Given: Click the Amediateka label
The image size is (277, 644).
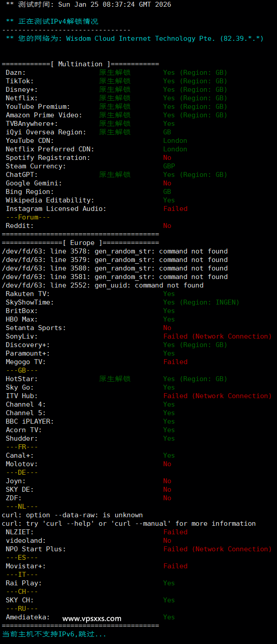Looking at the screenshot, I should [x=28, y=617].
